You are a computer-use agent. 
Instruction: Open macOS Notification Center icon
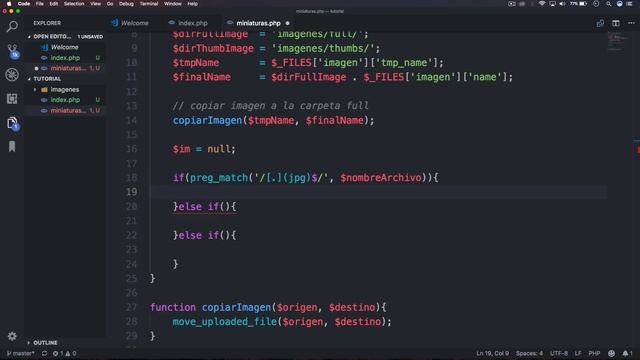[629, 4]
